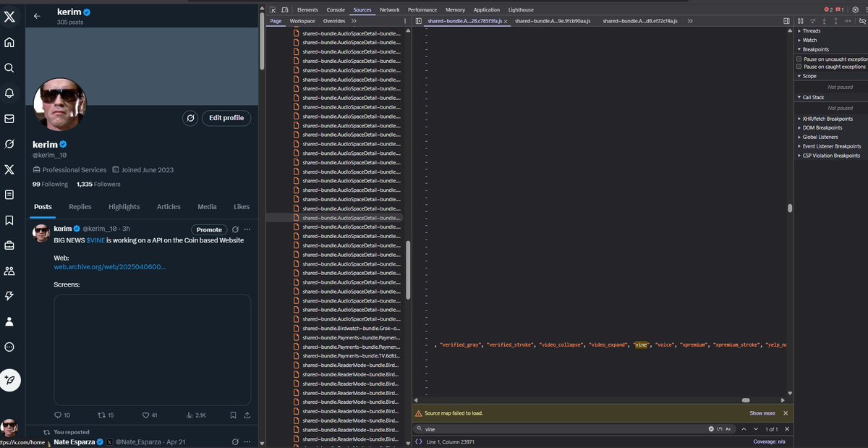Toggle regular expression search option
868x448 pixels.
[x=720, y=429]
